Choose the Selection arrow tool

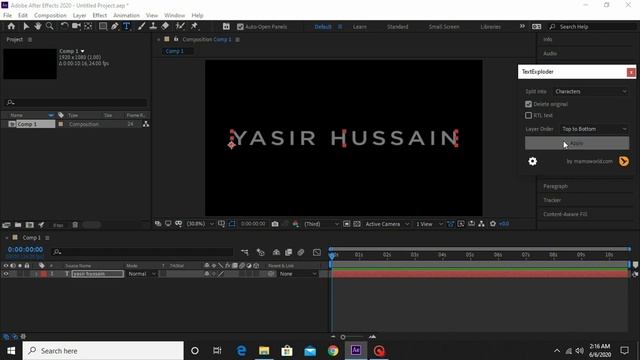[26, 26]
